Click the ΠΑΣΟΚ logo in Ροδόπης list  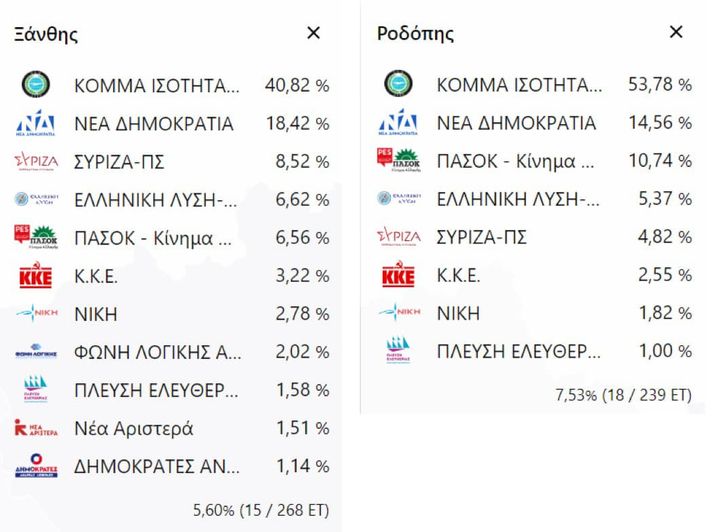(x=399, y=160)
